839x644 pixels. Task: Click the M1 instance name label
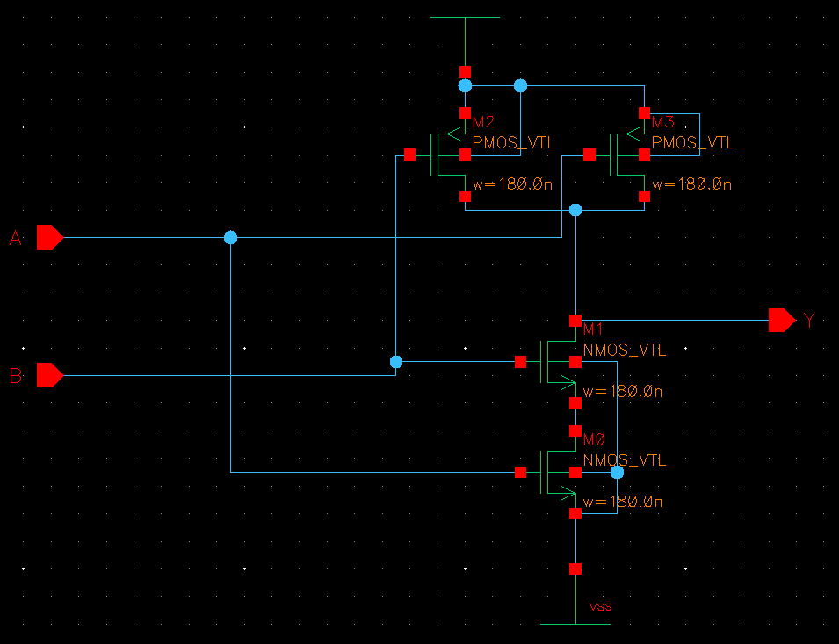(593, 329)
